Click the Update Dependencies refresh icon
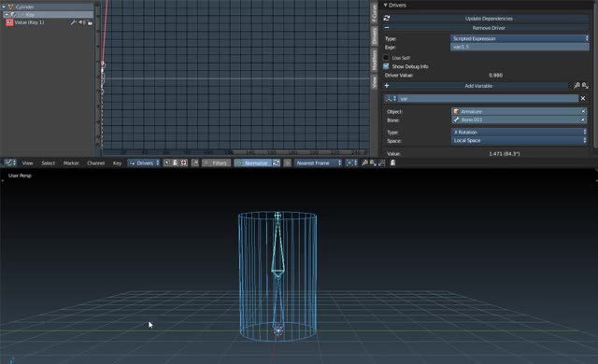This screenshot has height=364, width=598. (x=387, y=19)
